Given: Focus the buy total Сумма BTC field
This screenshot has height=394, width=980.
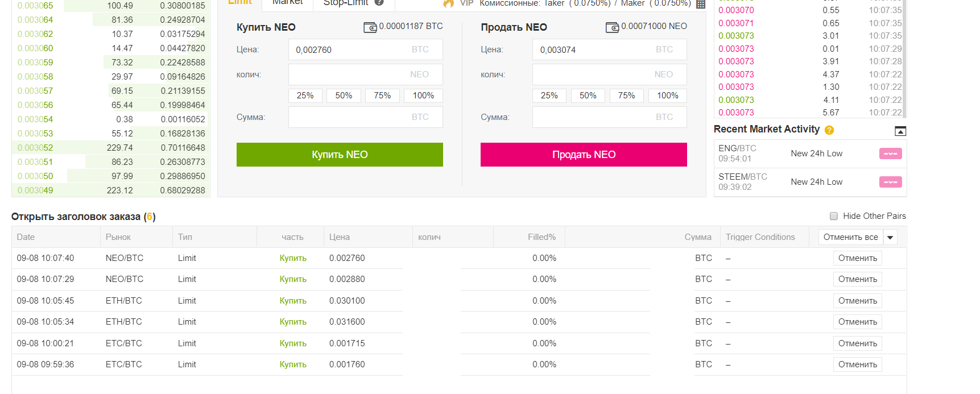Looking at the screenshot, I should [x=366, y=117].
